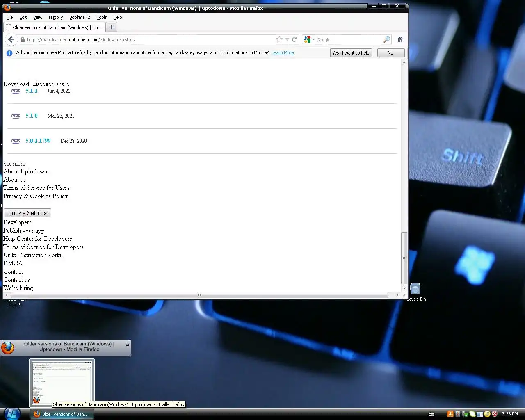
Task: Click the taskbar clock showing 7:28 PM
Action: pyautogui.click(x=509, y=414)
